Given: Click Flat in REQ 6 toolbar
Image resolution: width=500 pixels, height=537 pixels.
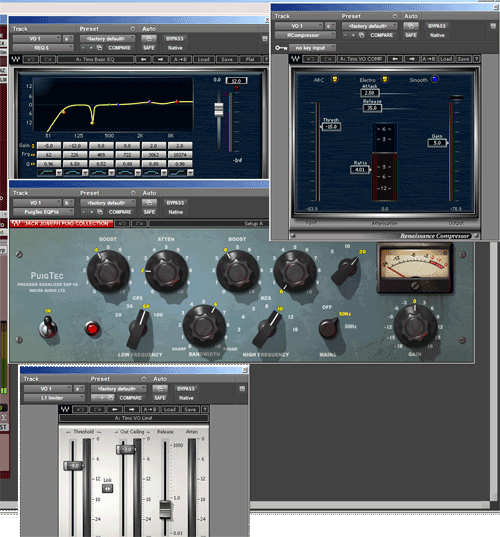Looking at the screenshot, I should (250, 59).
